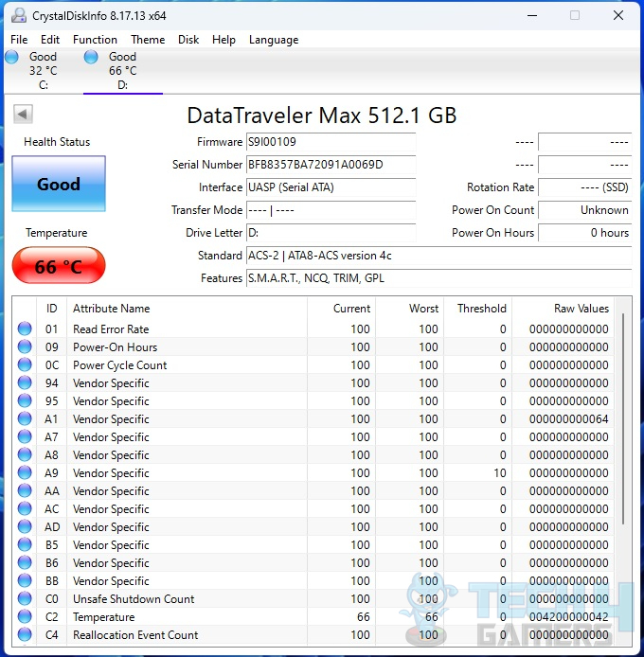Viewport: 644px width, 657px height.
Task: Select the C: drive status orb
Action: click(11, 57)
